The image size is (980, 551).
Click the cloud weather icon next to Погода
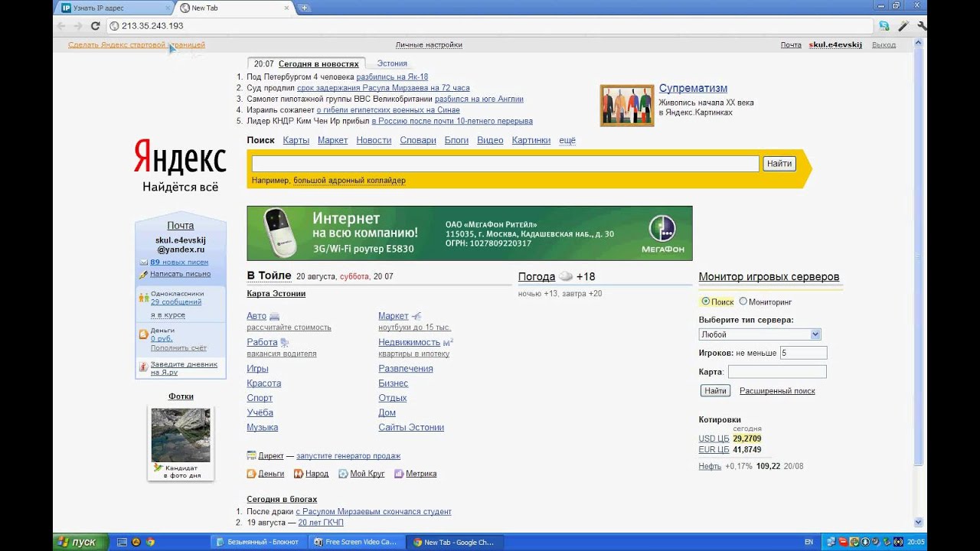tap(566, 277)
